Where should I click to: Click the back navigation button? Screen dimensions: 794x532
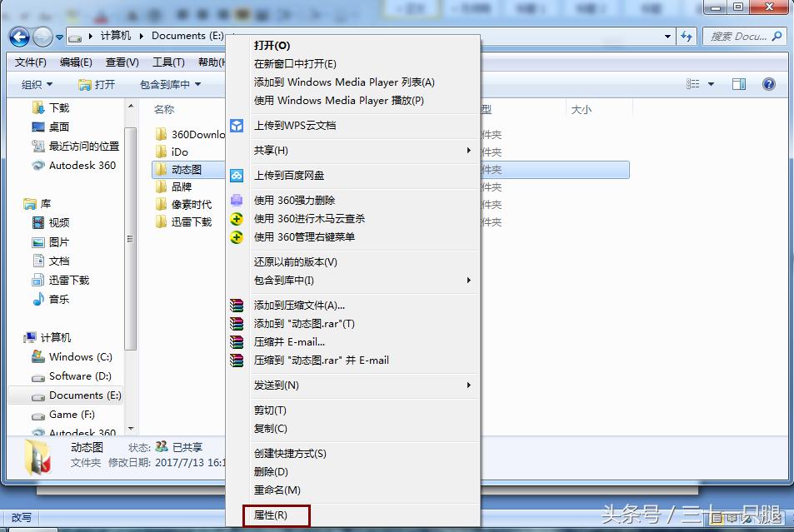pyautogui.click(x=18, y=37)
